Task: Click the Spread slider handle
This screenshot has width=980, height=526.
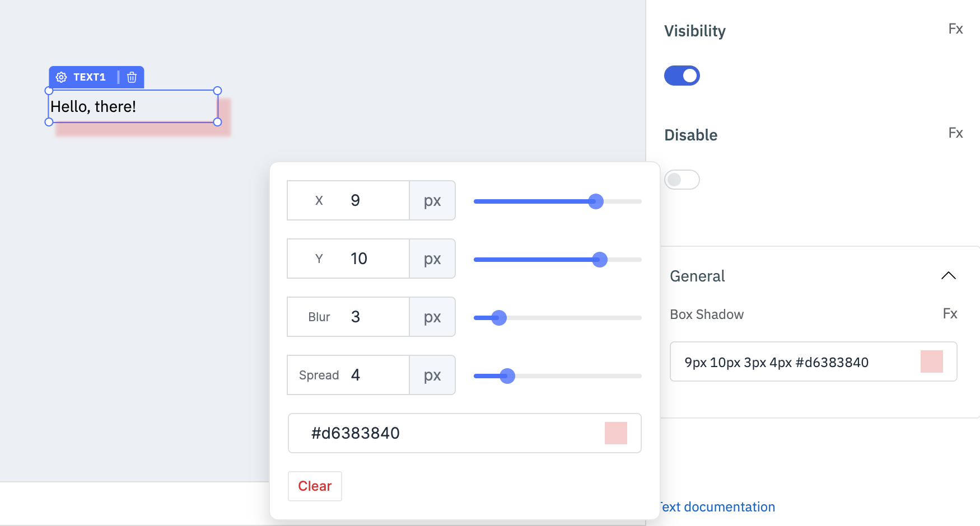Action: (507, 376)
